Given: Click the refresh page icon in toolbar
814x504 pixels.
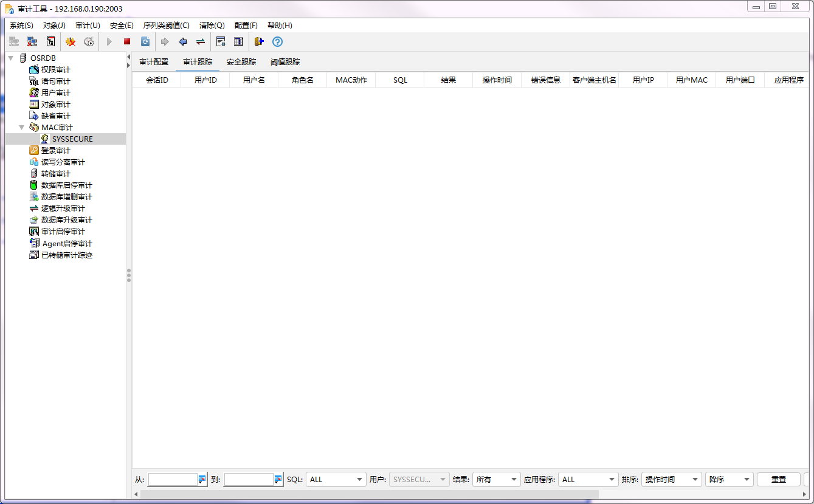Looking at the screenshot, I should pyautogui.click(x=145, y=42).
